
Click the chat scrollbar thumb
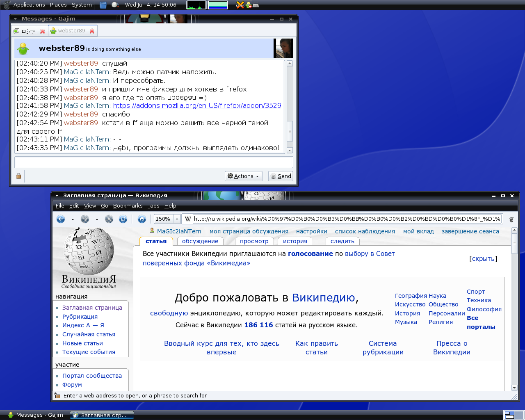coord(290,132)
